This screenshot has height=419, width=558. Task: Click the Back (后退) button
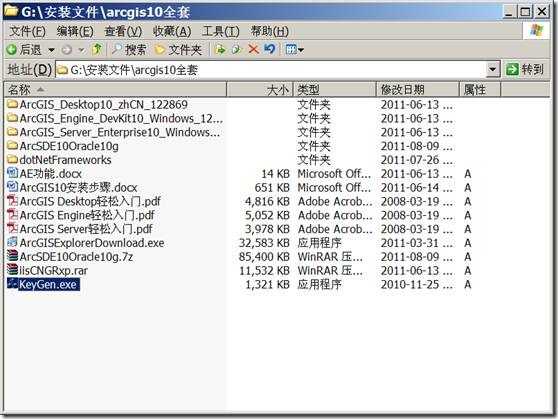coord(25,49)
